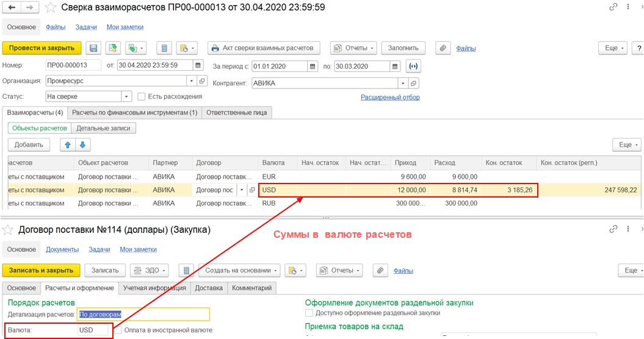Open Расширенный отбор link

(390, 97)
